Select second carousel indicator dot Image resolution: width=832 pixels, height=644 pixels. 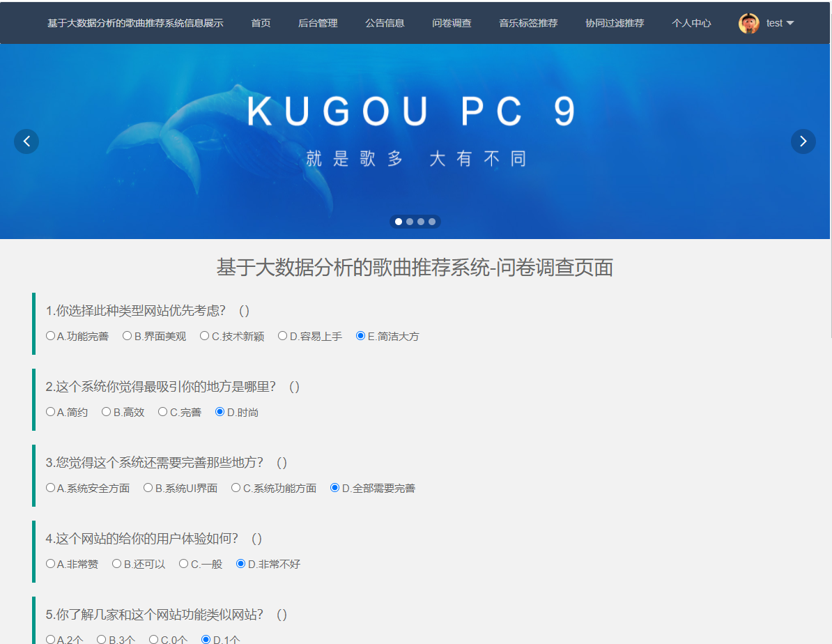coord(410,222)
